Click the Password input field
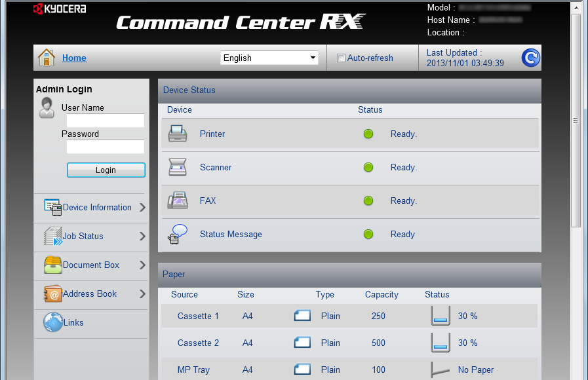Screen dimensions: 588x380 pyautogui.click(x=106, y=147)
